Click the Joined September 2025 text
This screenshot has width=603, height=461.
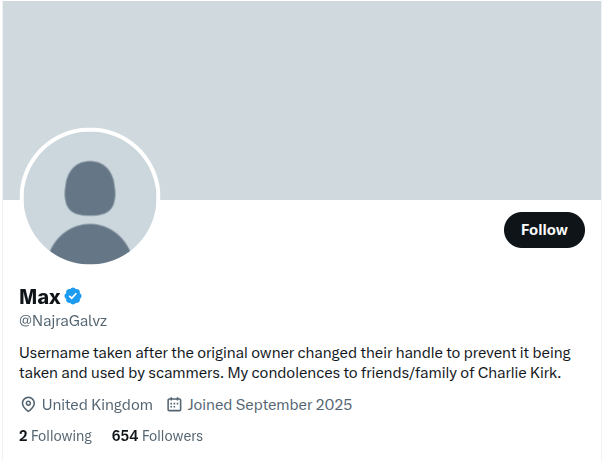269,405
